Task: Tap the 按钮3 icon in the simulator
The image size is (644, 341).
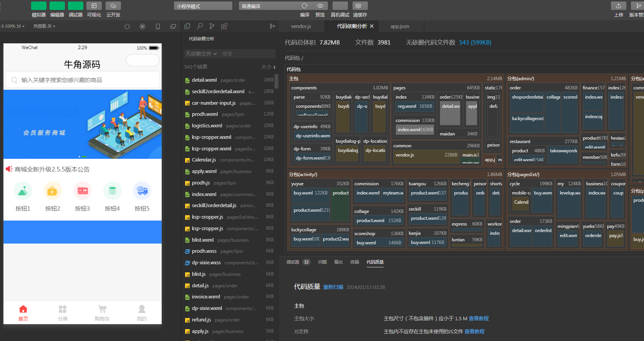Action: [x=83, y=191]
